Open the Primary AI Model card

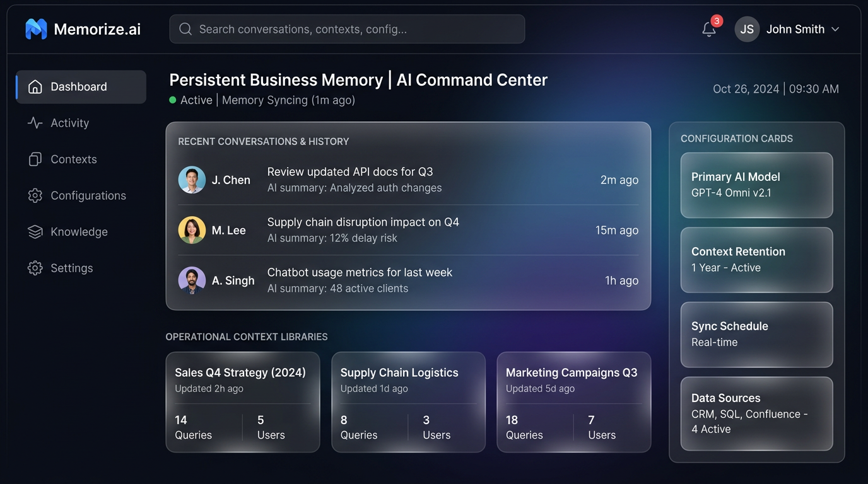point(756,185)
